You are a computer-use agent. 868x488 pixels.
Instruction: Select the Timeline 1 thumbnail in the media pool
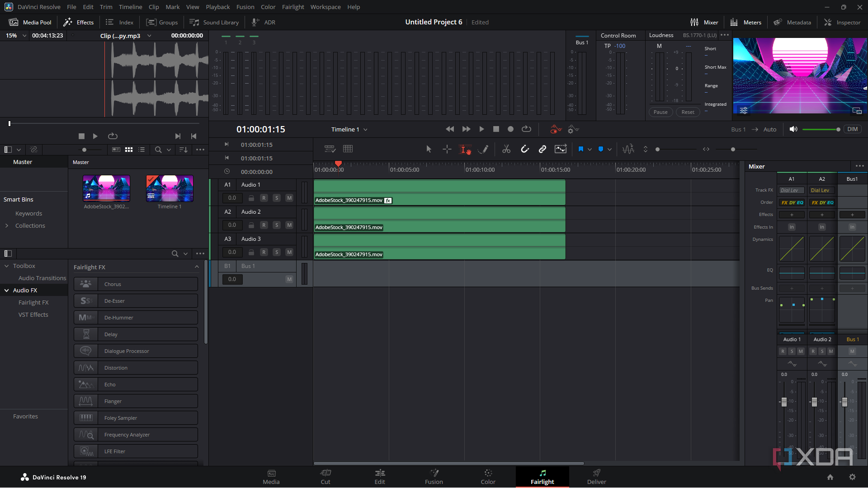[170, 188]
